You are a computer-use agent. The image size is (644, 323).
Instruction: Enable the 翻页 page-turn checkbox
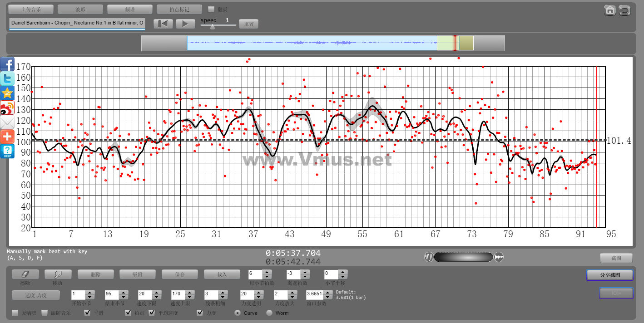211,9
